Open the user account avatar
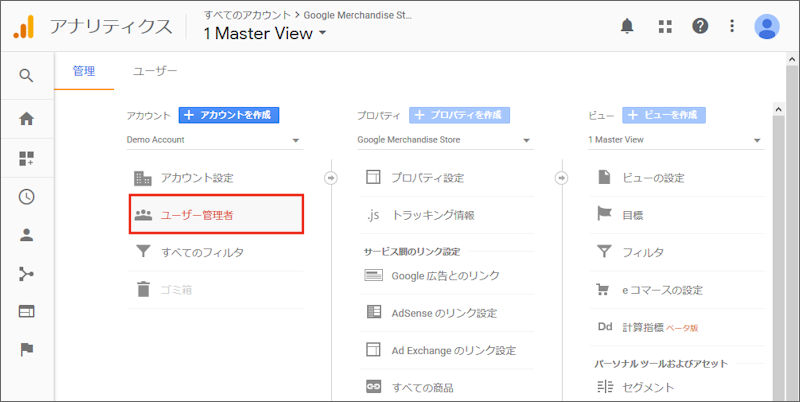Image resolution: width=800 pixels, height=402 pixels. [x=767, y=27]
